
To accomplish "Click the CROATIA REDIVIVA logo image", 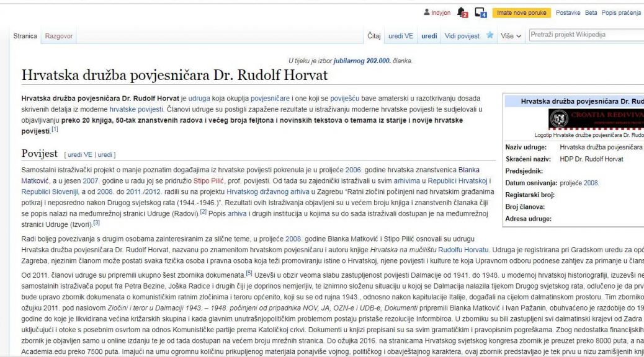I will click(596, 119).
